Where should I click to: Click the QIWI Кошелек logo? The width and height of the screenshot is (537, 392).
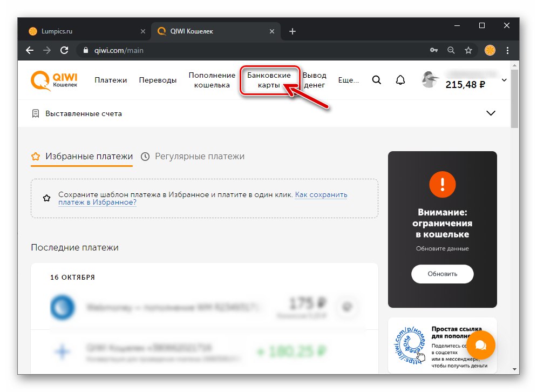pos(54,80)
